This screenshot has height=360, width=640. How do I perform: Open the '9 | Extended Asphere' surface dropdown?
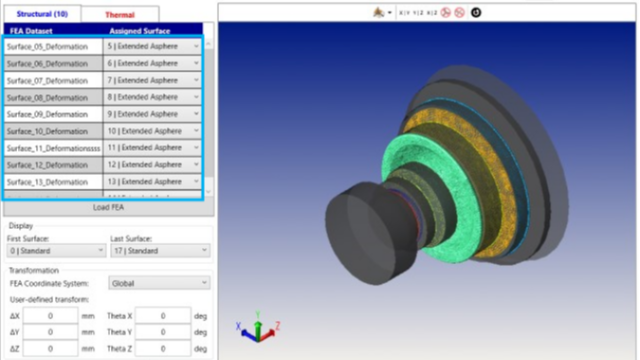click(x=153, y=114)
